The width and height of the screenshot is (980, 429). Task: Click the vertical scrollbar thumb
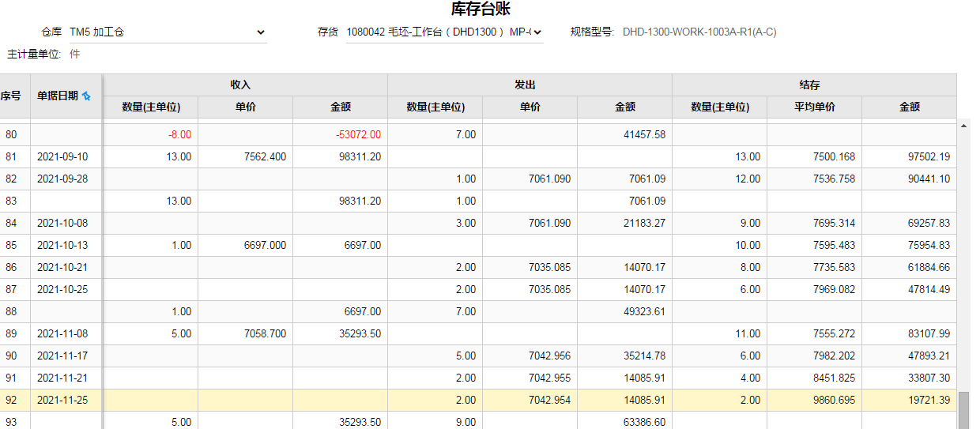point(963,409)
